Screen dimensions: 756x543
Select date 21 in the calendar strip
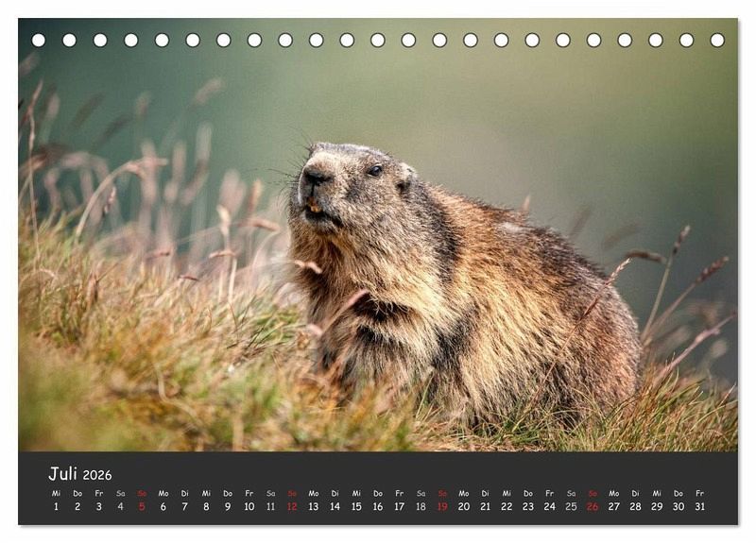click(x=485, y=506)
